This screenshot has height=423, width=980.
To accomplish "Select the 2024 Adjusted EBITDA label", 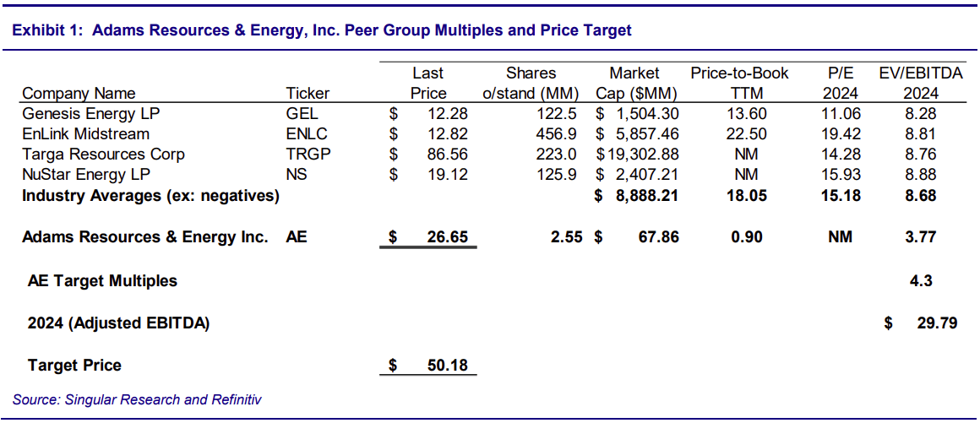I will tap(118, 323).
